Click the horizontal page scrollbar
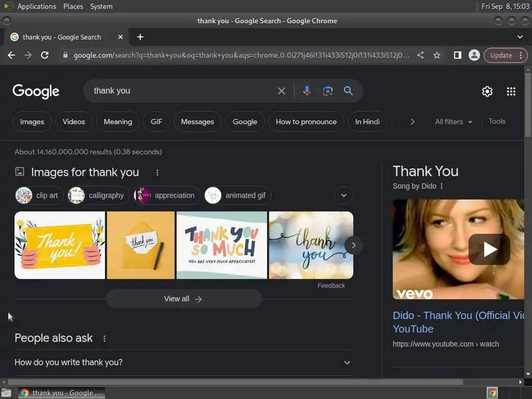The width and height of the screenshot is (532, 399). [x=235, y=382]
